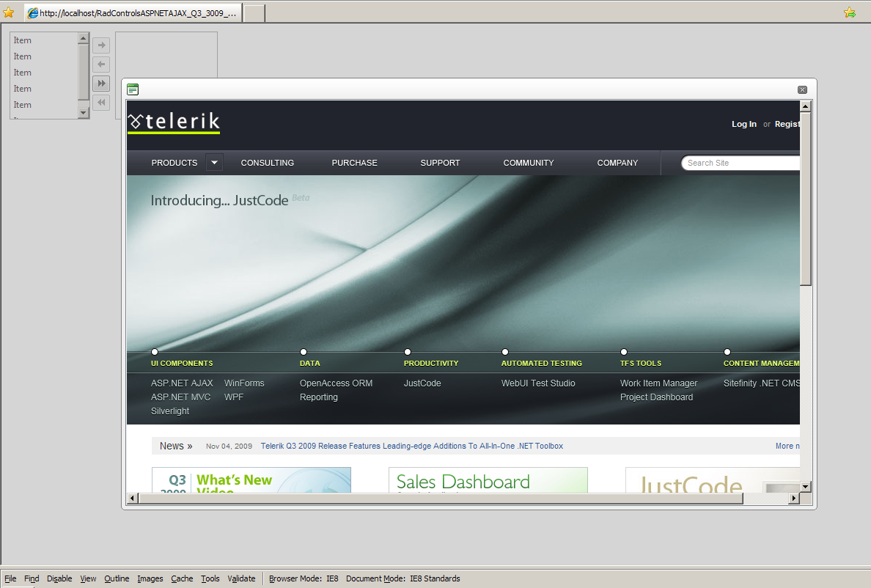
Task: Open the PRODUCTS menu
Action: pyautogui.click(x=174, y=163)
